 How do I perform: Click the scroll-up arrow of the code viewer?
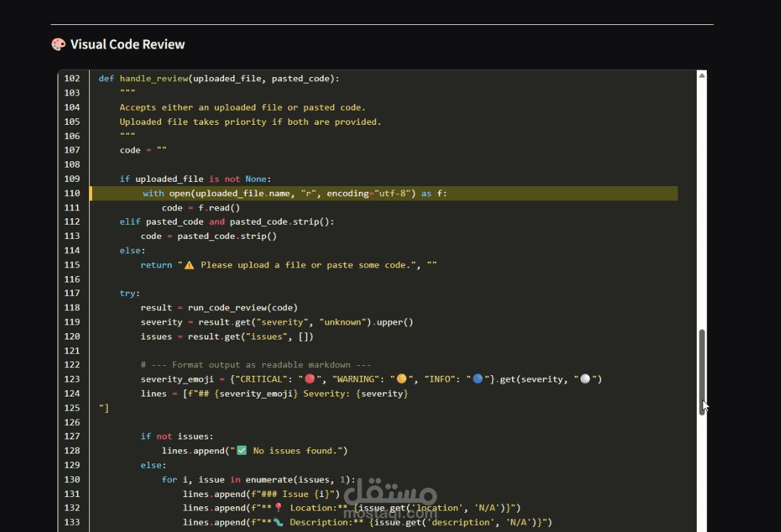pyautogui.click(x=701, y=76)
